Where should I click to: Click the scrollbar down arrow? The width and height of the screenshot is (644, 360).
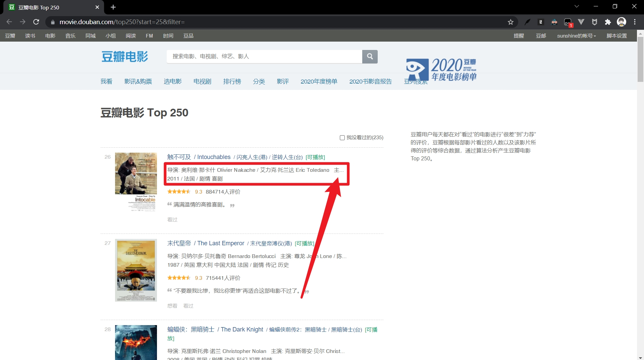pyautogui.click(x=640, y=357)
